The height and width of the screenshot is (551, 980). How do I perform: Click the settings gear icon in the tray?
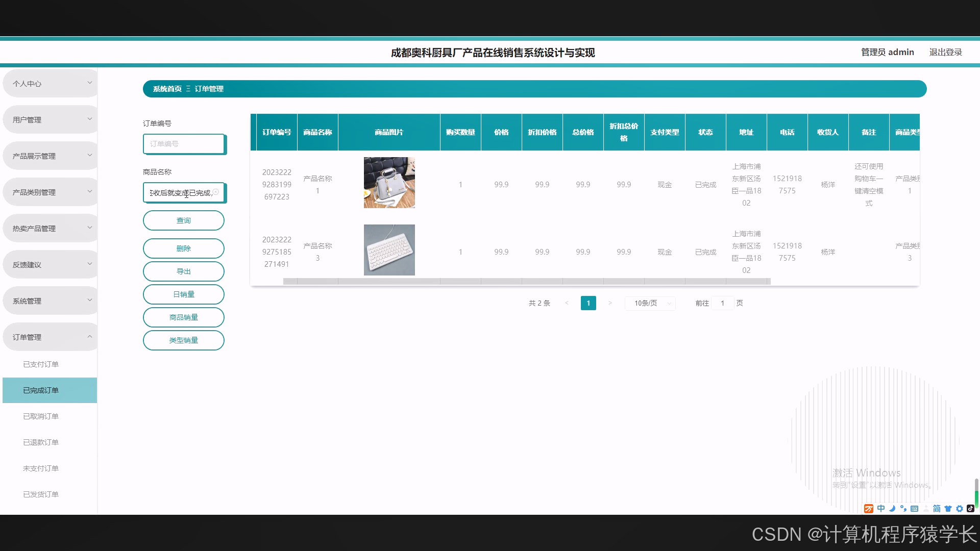[960, 508]
